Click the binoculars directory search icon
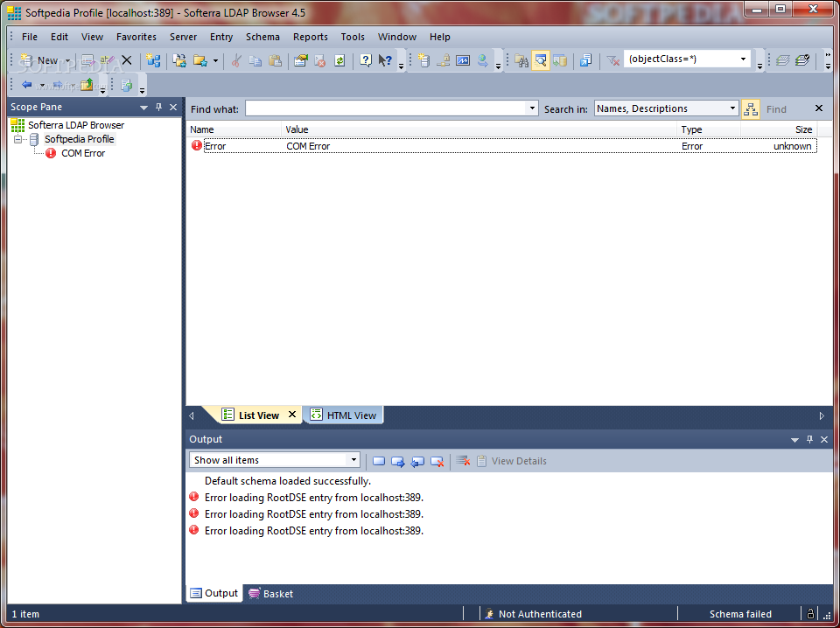The width and height of the screenshot is (840, 628). pos(521,60)
